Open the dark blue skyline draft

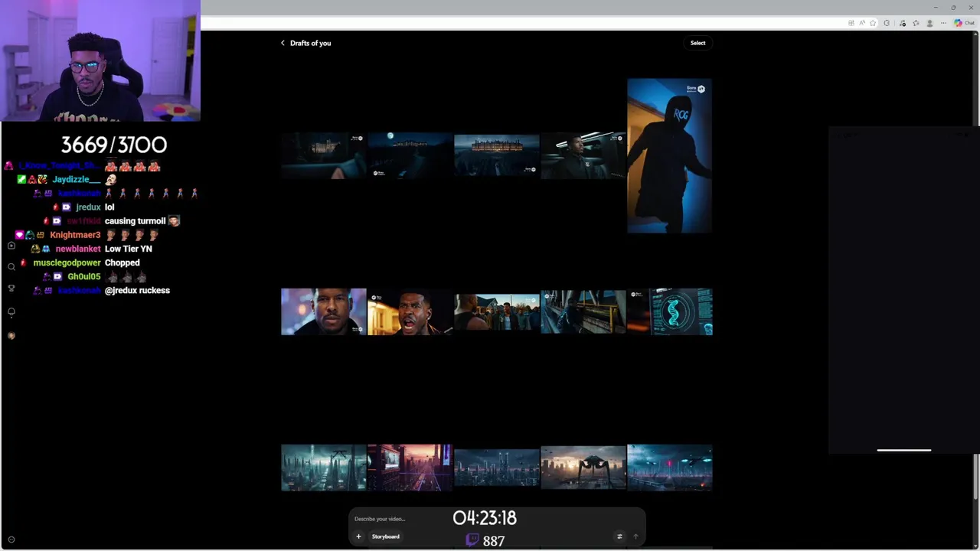(x=496, y=468)
